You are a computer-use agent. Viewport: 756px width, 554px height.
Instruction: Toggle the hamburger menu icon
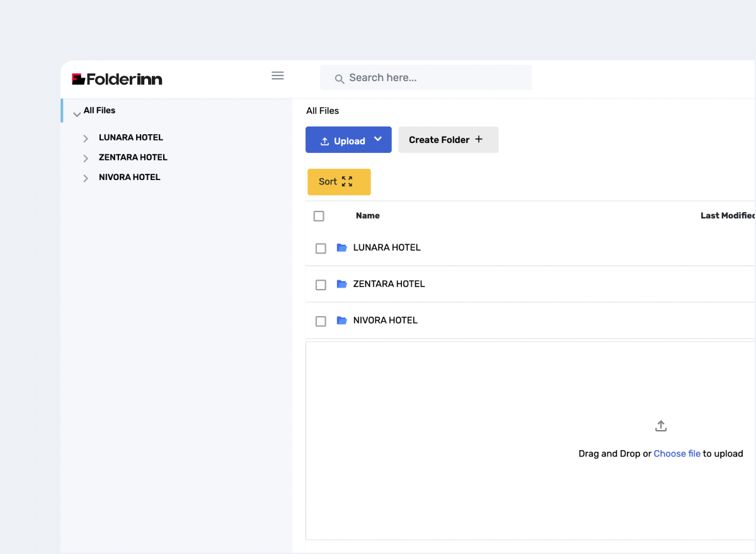pos(278,76)
